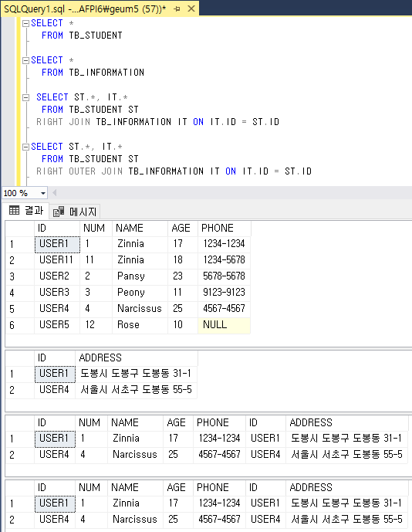Collapse the RIGHT OUTER JOIN query block
Image resolution: width=412 pixels, height=532 pixels.
point(25,147)
